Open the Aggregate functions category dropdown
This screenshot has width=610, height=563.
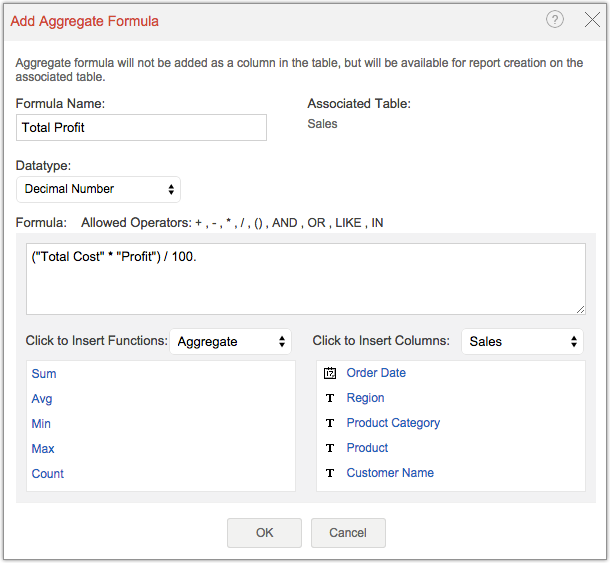point(230,341)
